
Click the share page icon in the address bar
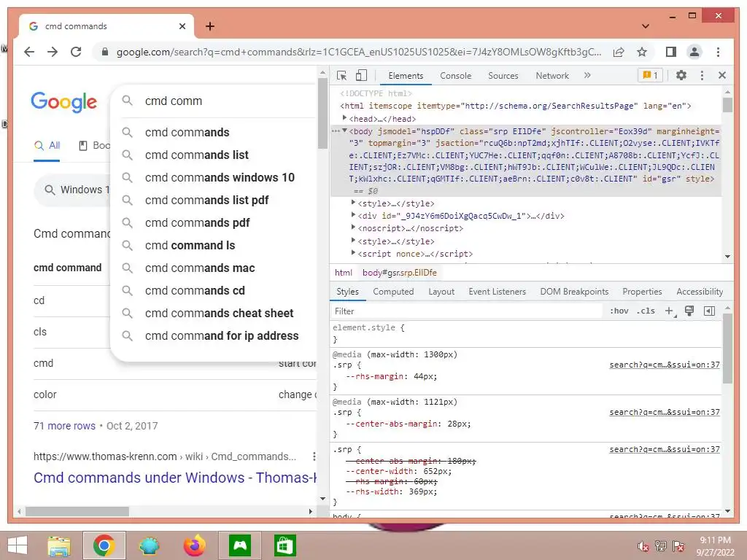tap(619, 52)
